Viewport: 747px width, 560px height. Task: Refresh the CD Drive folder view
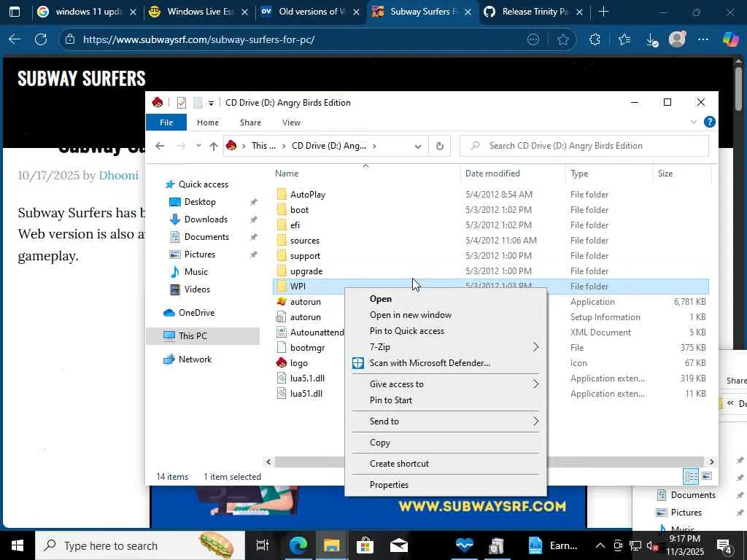440,146
